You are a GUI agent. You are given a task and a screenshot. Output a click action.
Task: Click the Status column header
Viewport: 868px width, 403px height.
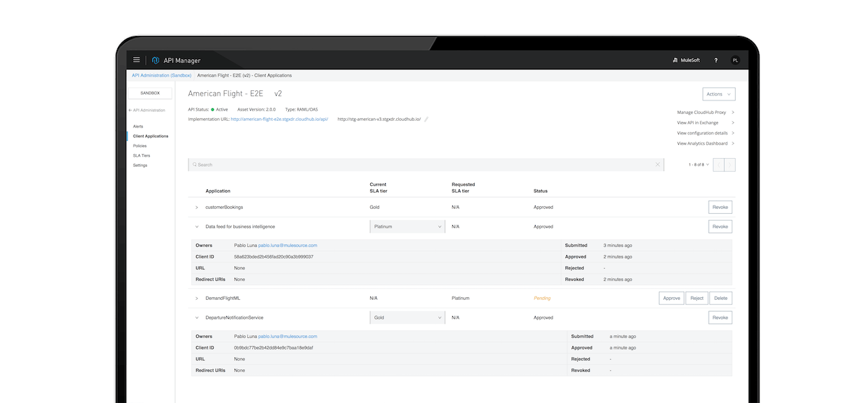click(540, 191)
